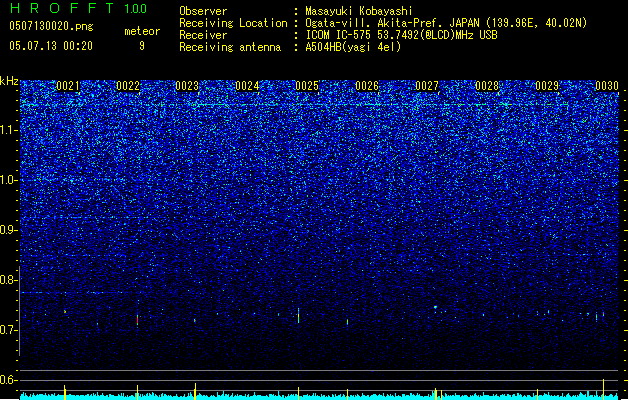This screenshot has width=629, height=400.
Task: Click the 'Receiving Location' label
Action: point(233,23)
